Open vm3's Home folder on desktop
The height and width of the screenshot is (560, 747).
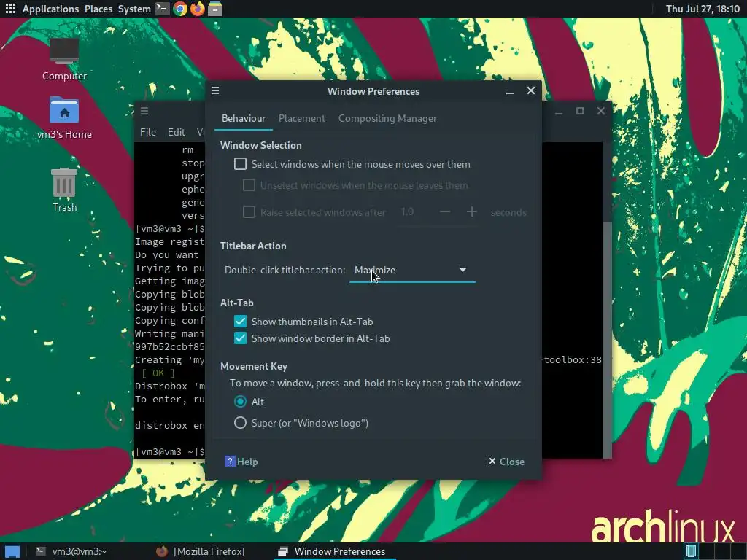64,117
